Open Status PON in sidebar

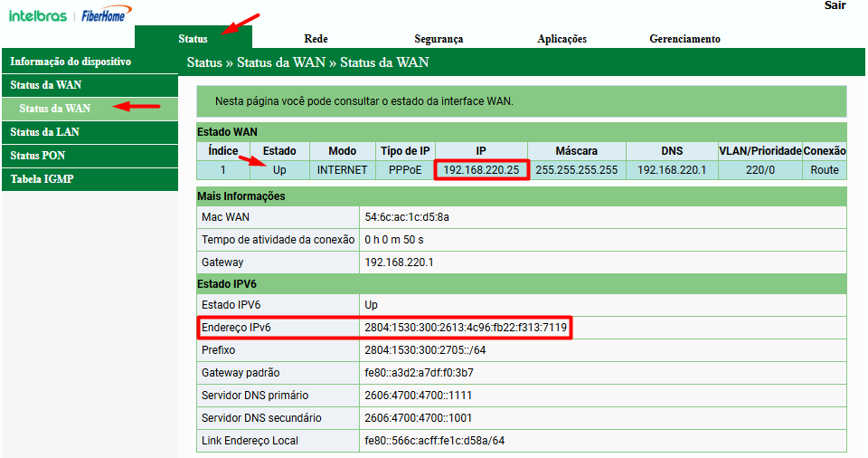90,156
